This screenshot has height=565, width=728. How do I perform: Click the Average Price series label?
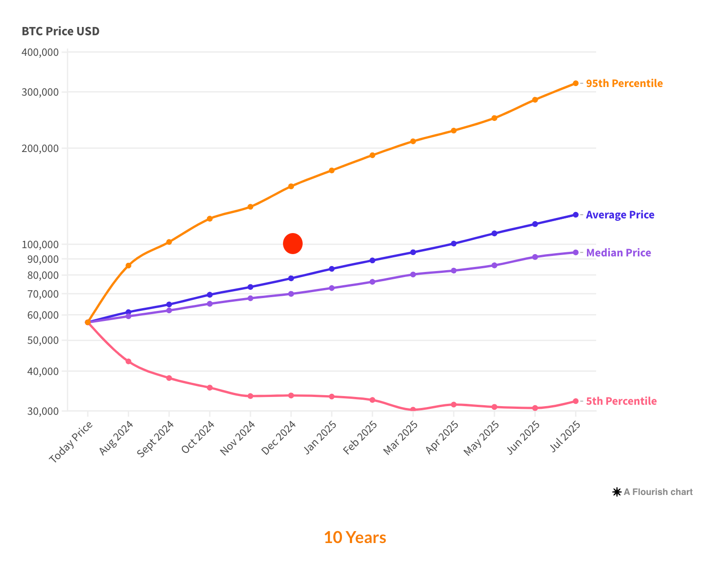coord(620,215)
